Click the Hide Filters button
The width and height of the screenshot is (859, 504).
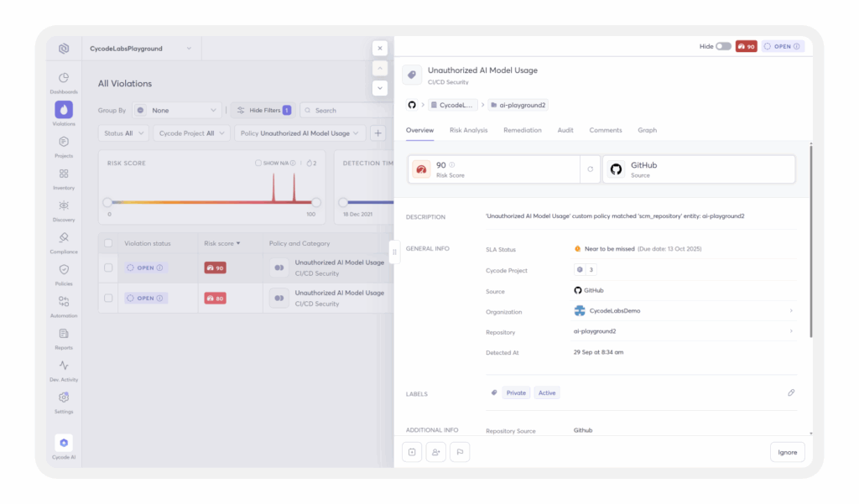pos(263,110)
